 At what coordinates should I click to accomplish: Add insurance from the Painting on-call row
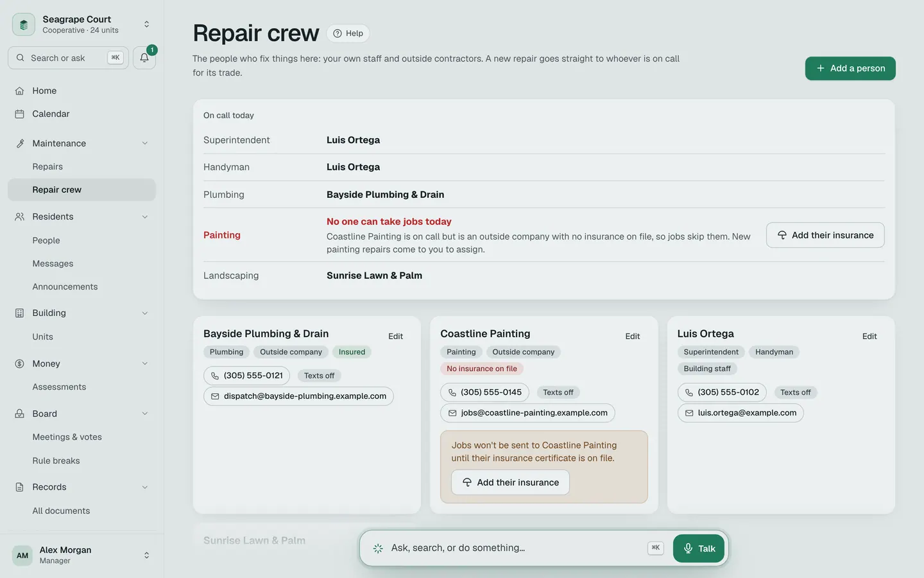(x=825, y=235)
